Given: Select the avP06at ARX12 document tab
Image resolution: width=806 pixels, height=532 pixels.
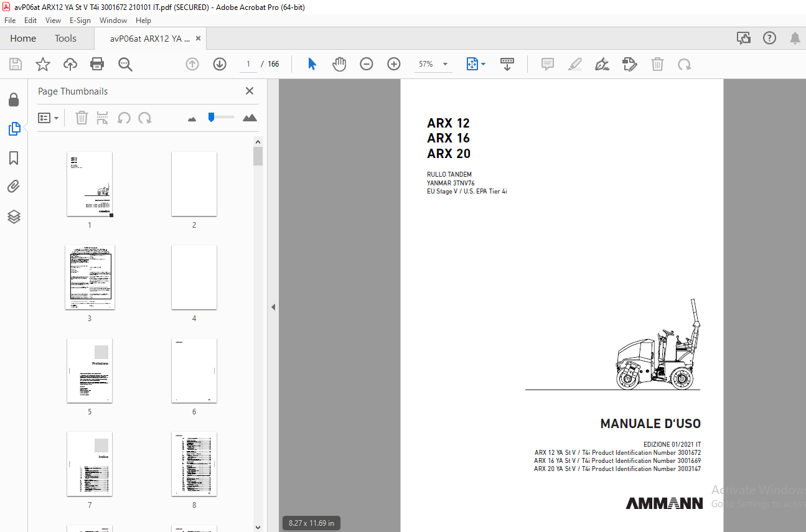Looking at the screenshot, I should pos(150,39).
